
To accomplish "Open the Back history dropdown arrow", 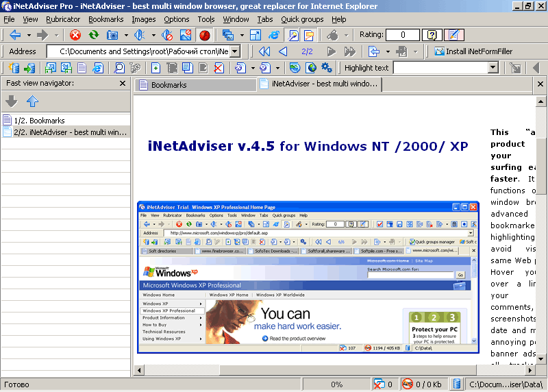I will (29, 36).
